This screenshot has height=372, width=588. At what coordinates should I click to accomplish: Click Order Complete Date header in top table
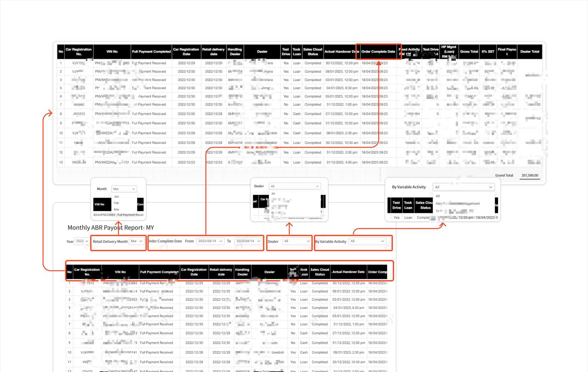pyautogui.click(x=378, y=52)
